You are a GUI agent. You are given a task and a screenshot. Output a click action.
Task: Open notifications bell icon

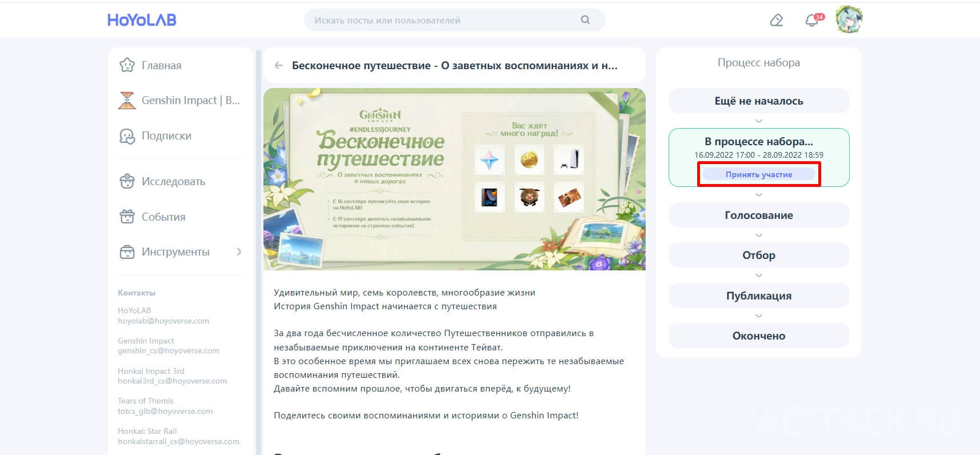click(811, 21)
